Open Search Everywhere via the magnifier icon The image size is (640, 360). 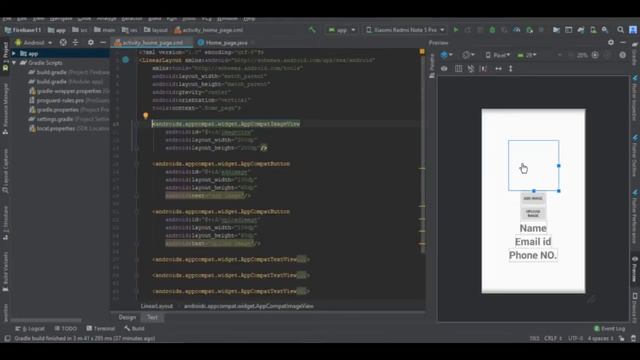click(x=620, y=30)
